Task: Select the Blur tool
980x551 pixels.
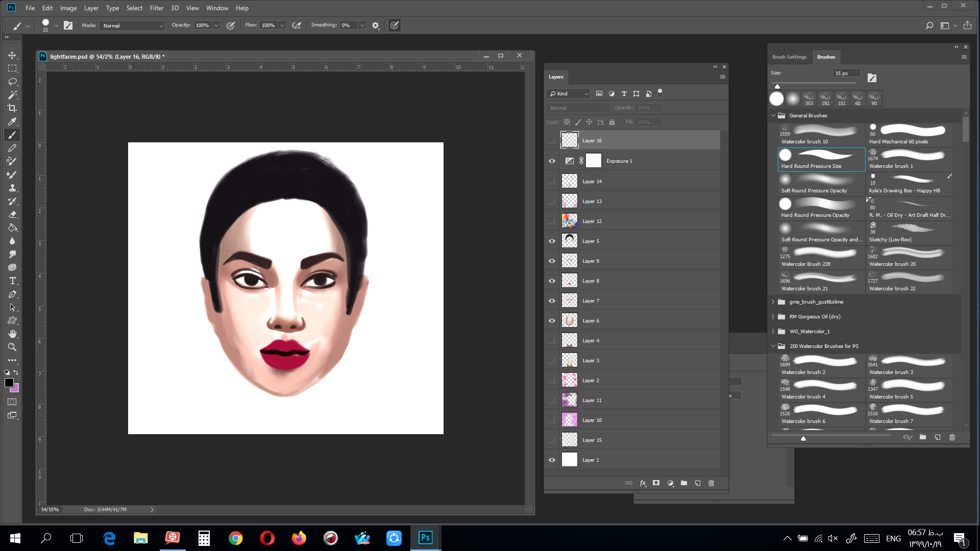Action: (x=12, y=241)
